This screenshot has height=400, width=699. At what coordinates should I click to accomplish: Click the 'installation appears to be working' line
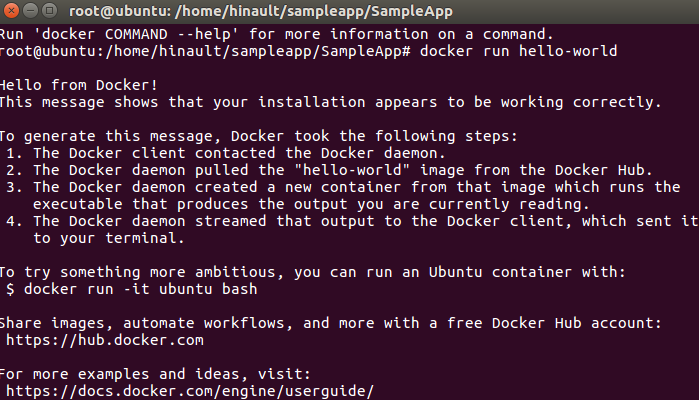[x=330, y=102]
